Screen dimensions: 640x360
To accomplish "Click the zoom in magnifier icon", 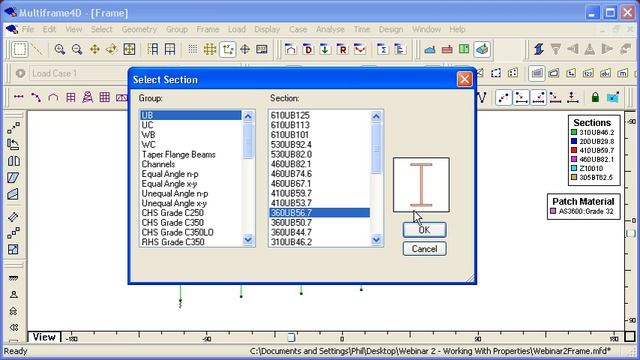I will tap(60, 49).
